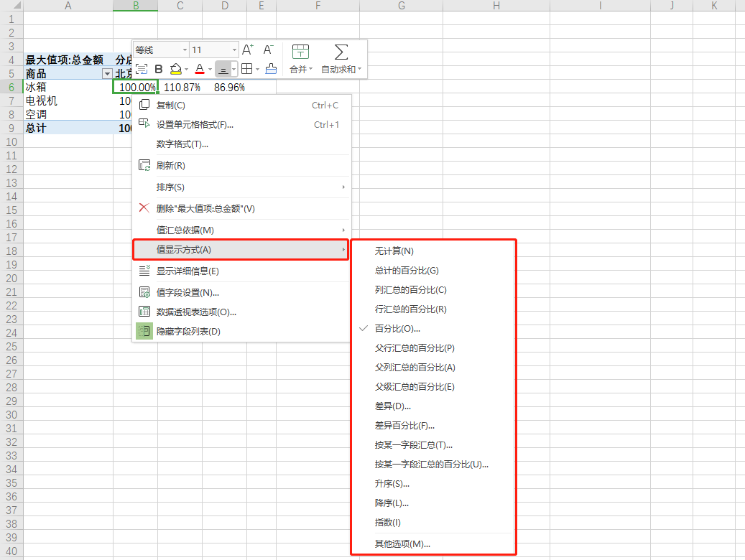Click the increase font size icon
Screen dimensions: 745x560
coord(247,50)
